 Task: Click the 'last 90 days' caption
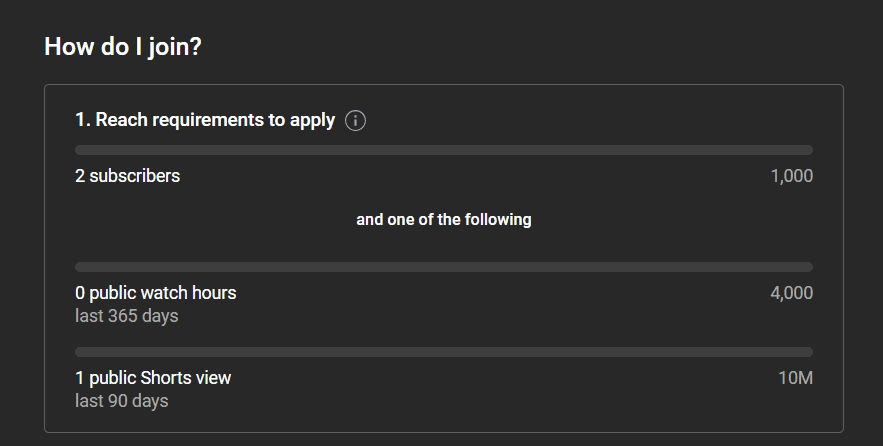pyautogui.click(x=122, y=401)
